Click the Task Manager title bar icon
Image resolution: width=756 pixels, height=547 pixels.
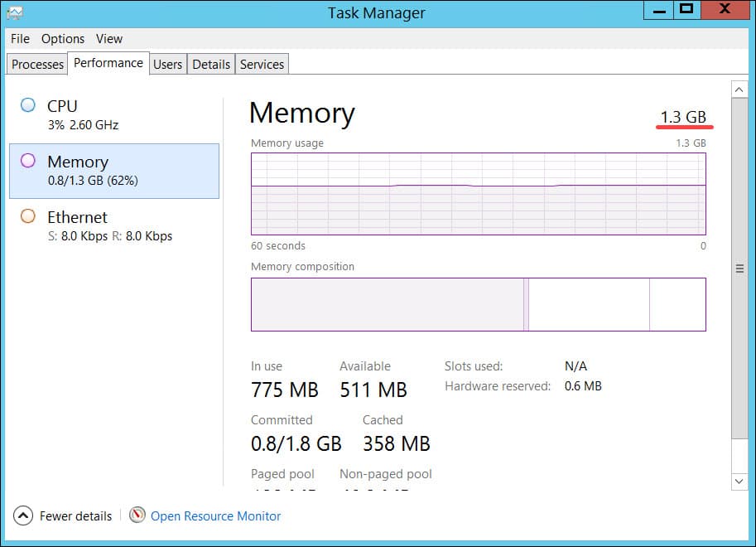tap(15, 12)
